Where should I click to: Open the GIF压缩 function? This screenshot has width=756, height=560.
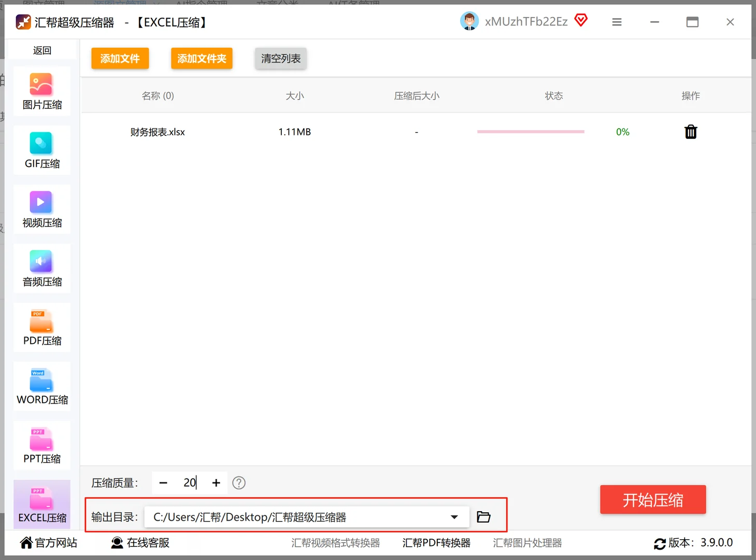(41, 150)
